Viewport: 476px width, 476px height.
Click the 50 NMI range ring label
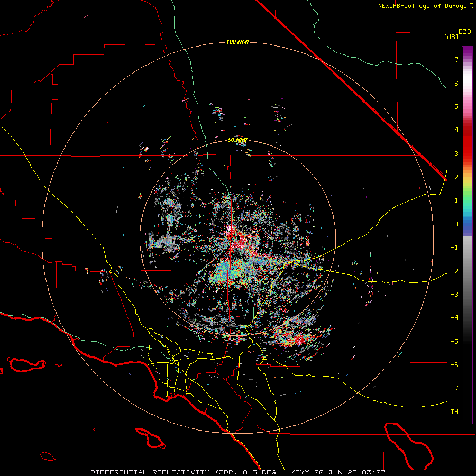[237, 140]
